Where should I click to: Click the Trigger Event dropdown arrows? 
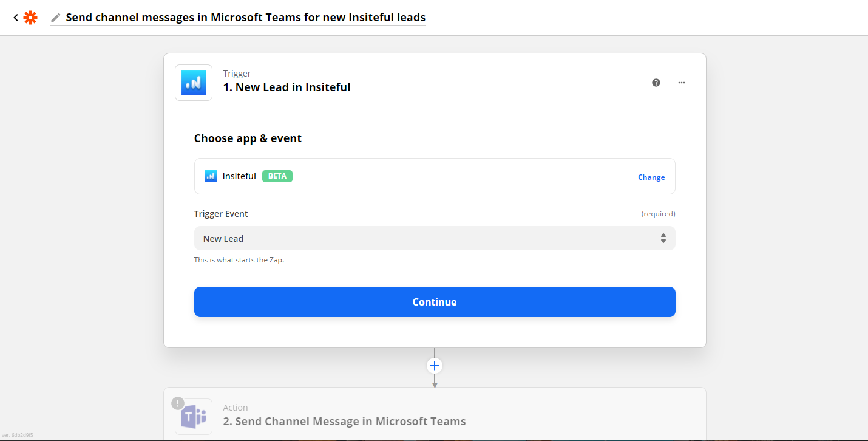click(663, 238)
